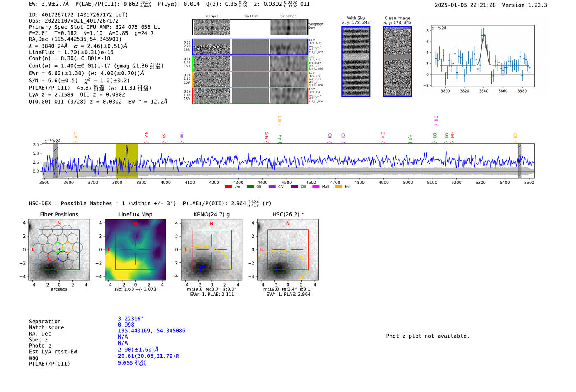Click the red-bordered fiber spectrum row
576x392 pixels.
click(250, 95)
